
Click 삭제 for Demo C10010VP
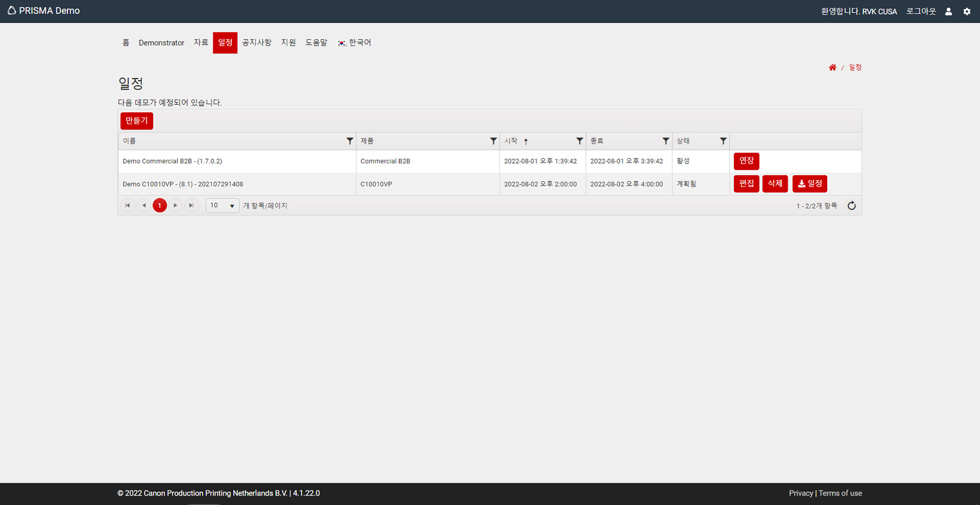tap(775, 184)
